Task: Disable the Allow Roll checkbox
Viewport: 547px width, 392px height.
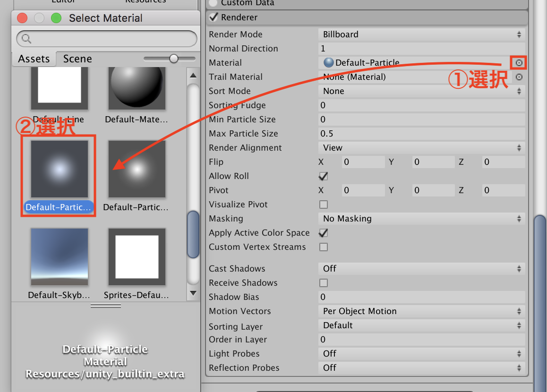Action: (x=324, y=176)
